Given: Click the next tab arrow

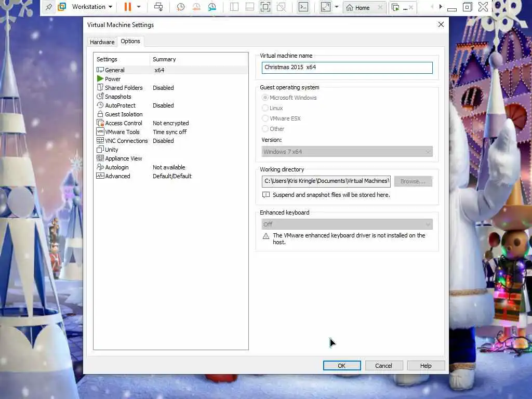Looking at the screenshot, I should pyautogui.click(x=441, y=7).
